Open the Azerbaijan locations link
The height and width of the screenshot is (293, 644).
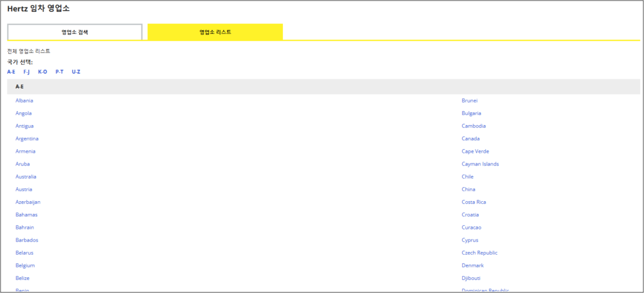(28, 202)
